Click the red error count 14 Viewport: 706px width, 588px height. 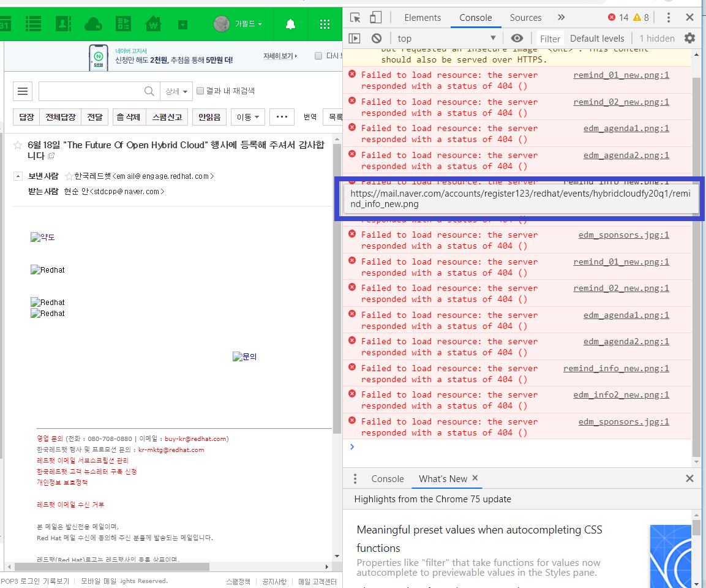coord(618,18)
